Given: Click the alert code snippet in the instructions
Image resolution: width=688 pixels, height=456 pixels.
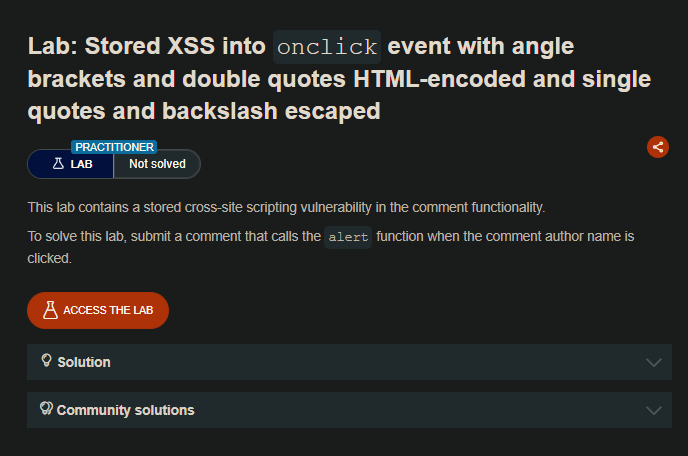Looking at the screenshot, I should [348, 237].
